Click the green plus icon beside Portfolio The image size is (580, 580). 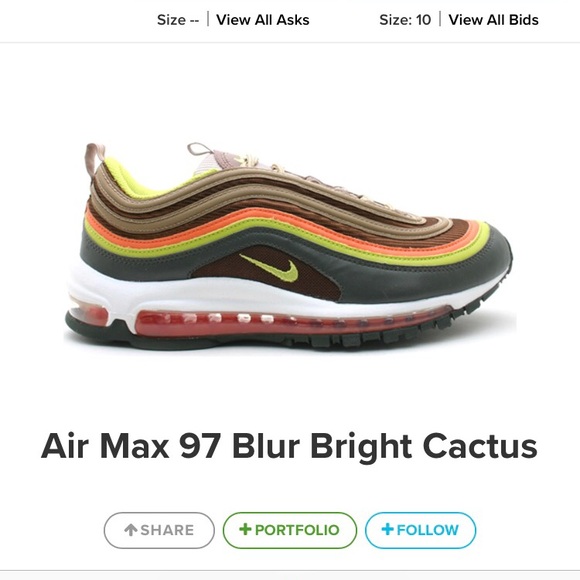(x=245, y=529)
